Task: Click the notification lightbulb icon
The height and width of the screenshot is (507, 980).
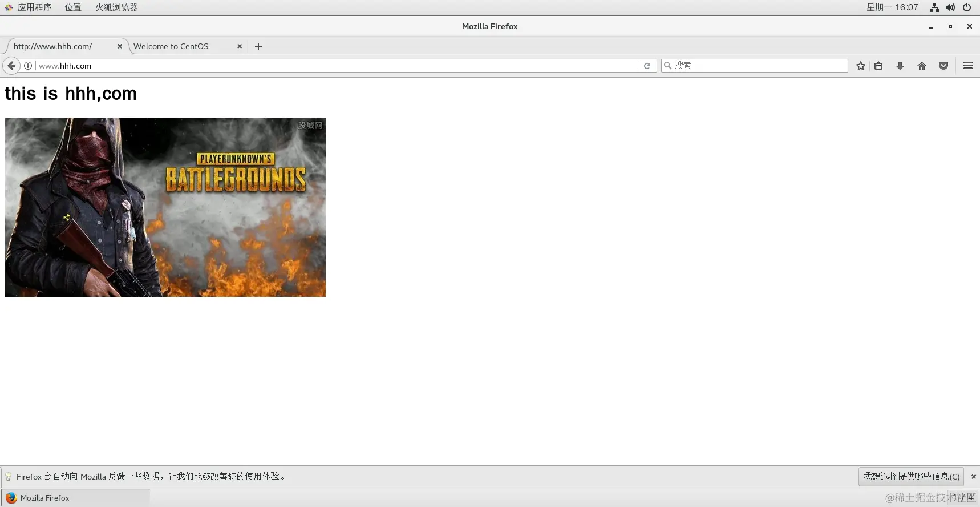Action: (8, 477)
